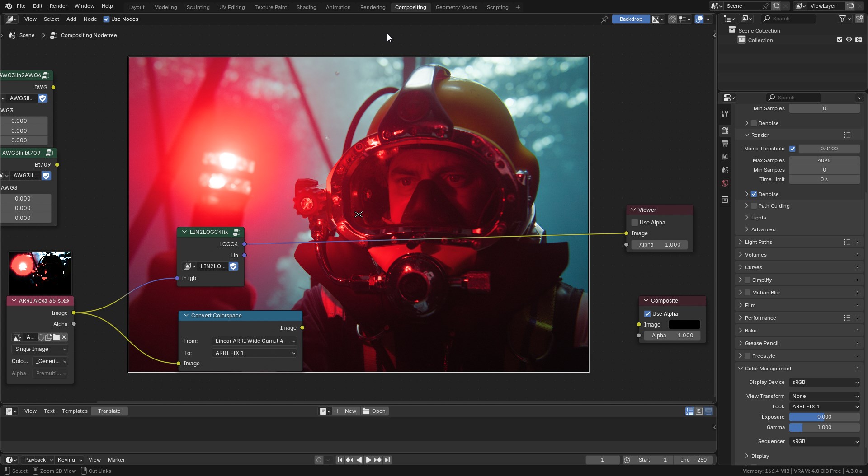The height and width of the screenshot is (476, 868).
Task: Open the View Transform dropdown
Action: coord(825,396)
